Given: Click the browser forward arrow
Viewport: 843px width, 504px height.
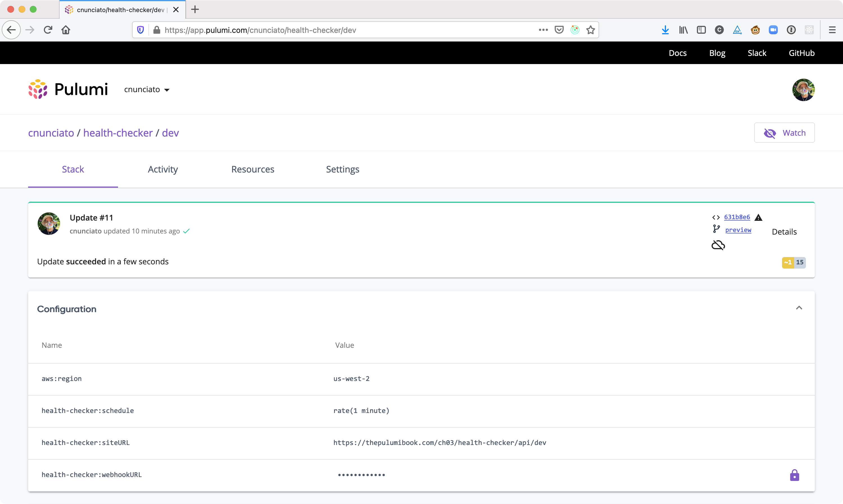Looking at the screenshot, I should (30, 30).
